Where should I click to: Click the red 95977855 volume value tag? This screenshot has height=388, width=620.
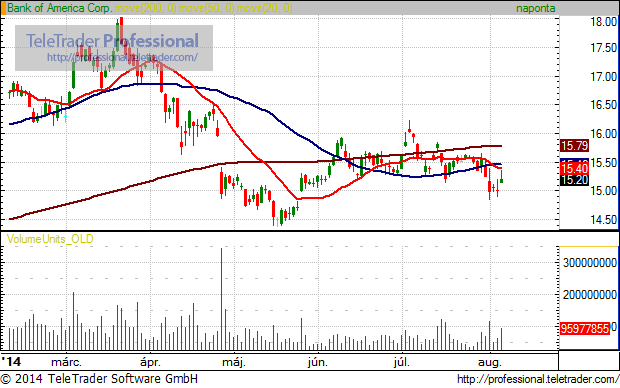point(585,329)
